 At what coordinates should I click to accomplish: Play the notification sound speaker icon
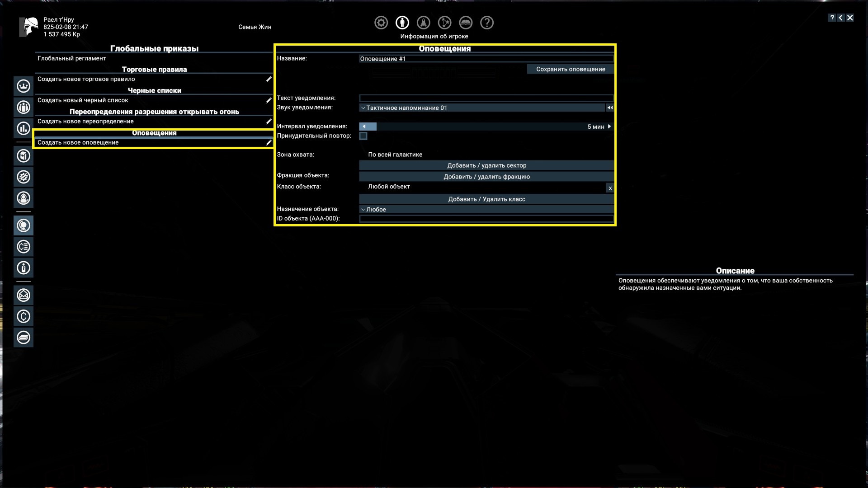[x=610, y=108]
